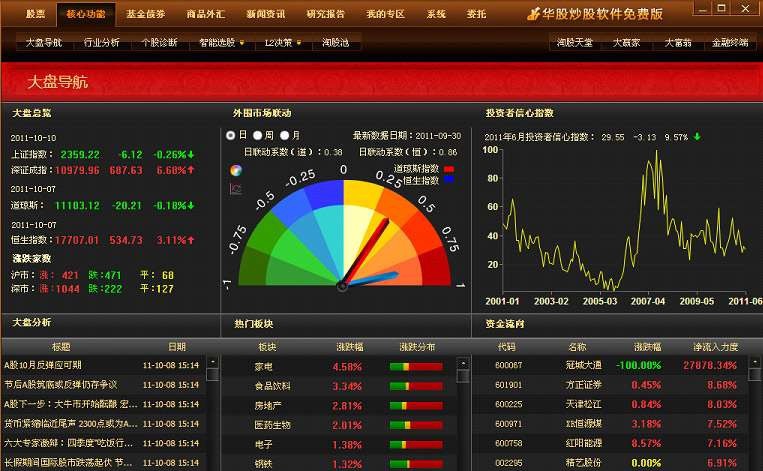Click the chart icon below the color wheel
The height and width of the screenshot is (471, 763).
pyautogui.click(x=236, y=189)
